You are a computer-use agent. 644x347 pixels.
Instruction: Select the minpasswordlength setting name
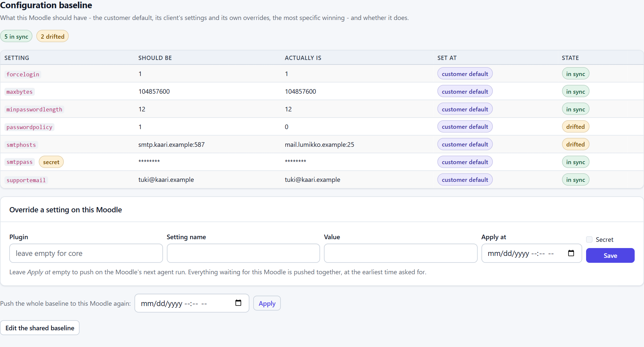tap(34, 109)
